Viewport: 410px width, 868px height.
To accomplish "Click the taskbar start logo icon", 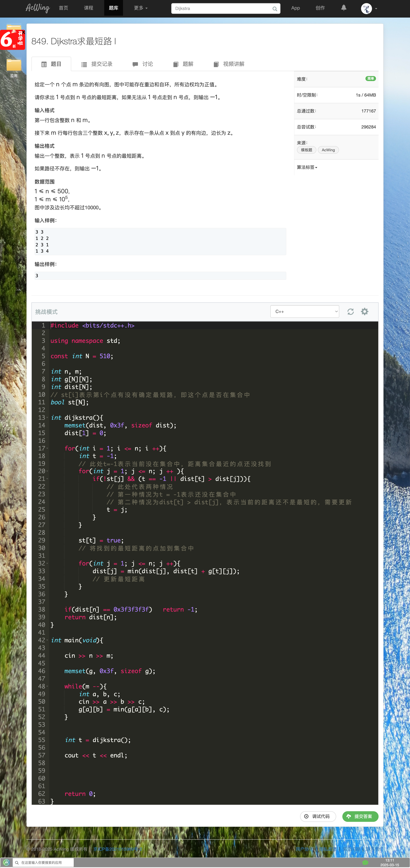I will point(6,863).
